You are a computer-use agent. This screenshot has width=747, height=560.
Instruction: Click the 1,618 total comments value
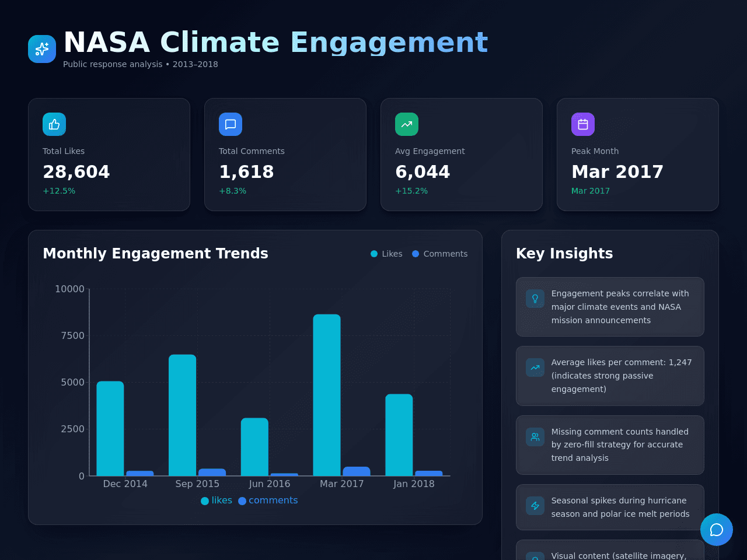pos(246,172)
